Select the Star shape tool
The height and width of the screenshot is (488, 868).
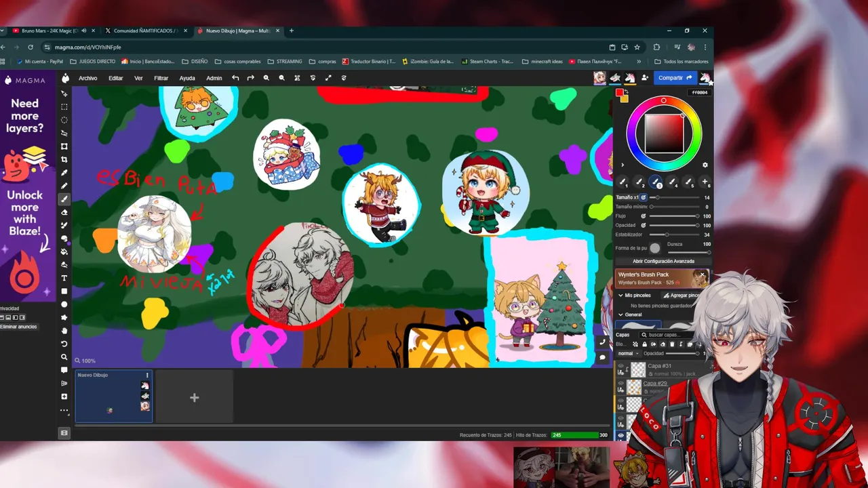[x=64, y=317]
